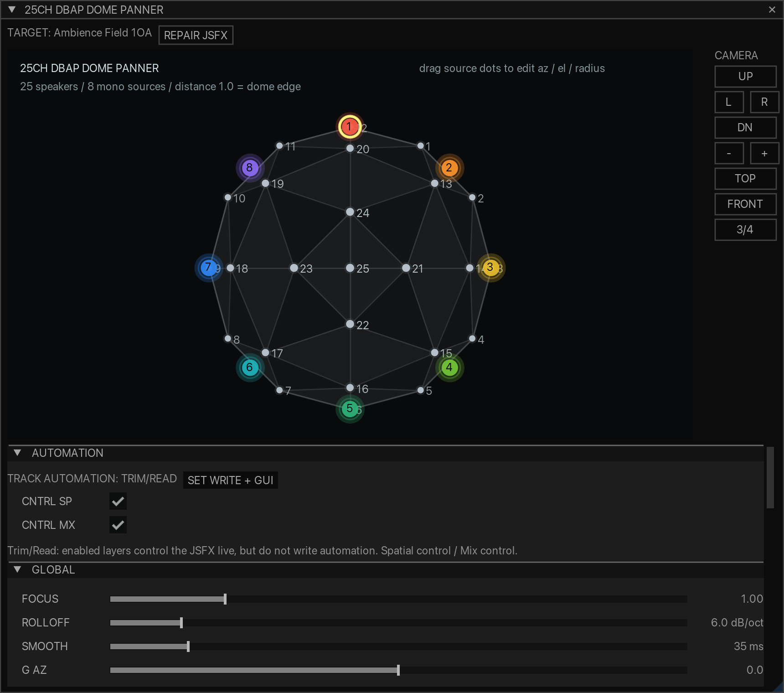Close the panner window
Screen dimensions: 784x693
click(x=772, y=10)
